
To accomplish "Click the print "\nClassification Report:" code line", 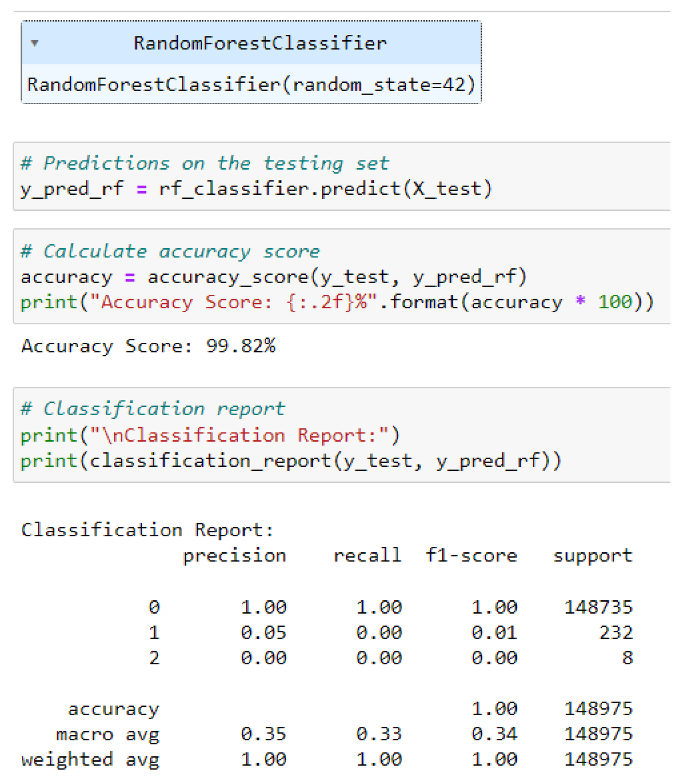I will point(210,435).
